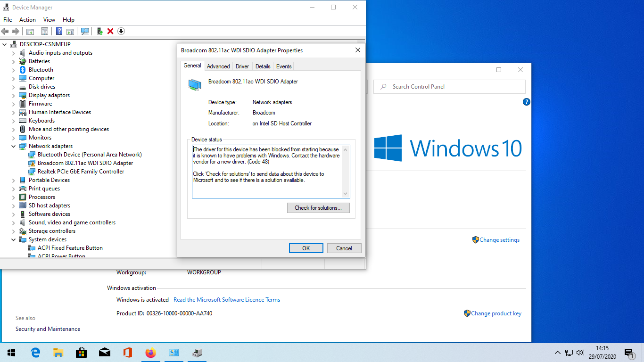Open the Security and Maintenance link
The width and height of the screenshot is (644, 362).
(x=48, y=329)
